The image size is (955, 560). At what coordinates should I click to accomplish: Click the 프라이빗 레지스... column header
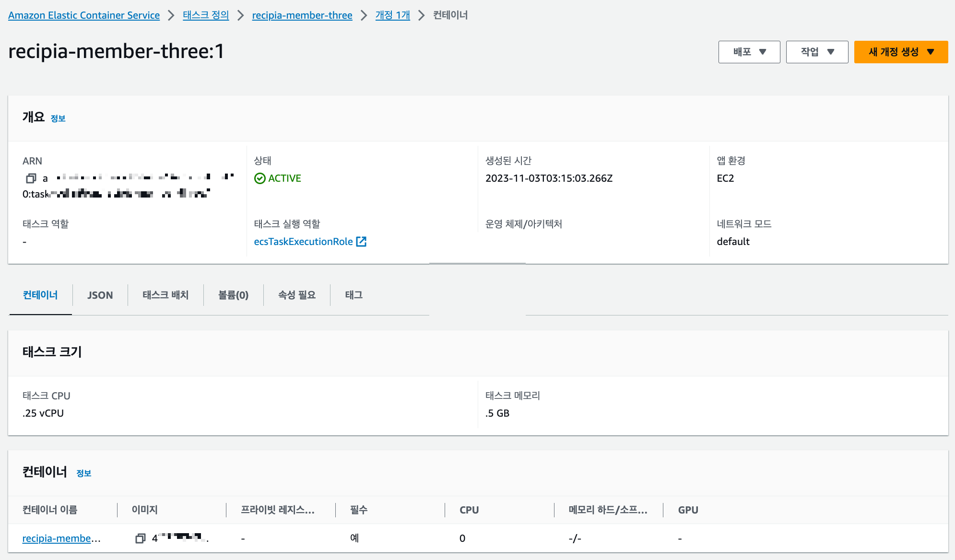278,510
